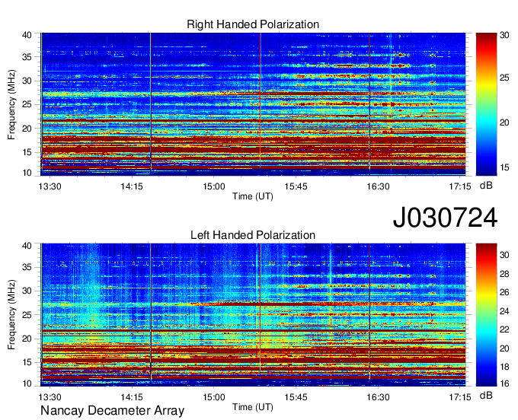
Task: Click the 16 value on Left Handed colorbar scale
Action: 504,383
